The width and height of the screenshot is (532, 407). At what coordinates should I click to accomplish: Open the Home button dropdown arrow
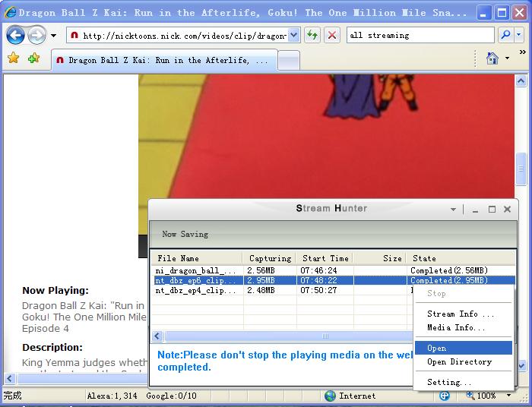coord(507,58)
